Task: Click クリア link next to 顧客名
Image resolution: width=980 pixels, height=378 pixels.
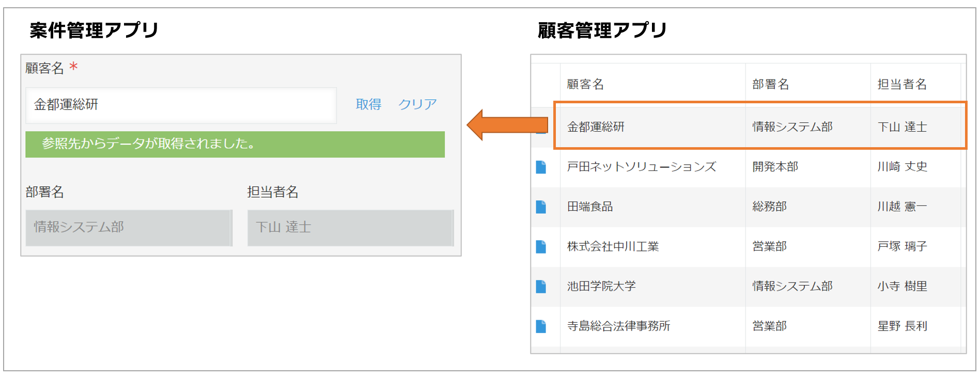Action: [x=417, y=104]
